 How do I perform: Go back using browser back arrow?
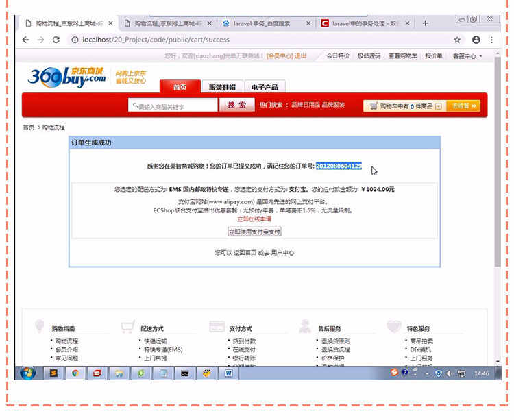[x=25, y=40]
